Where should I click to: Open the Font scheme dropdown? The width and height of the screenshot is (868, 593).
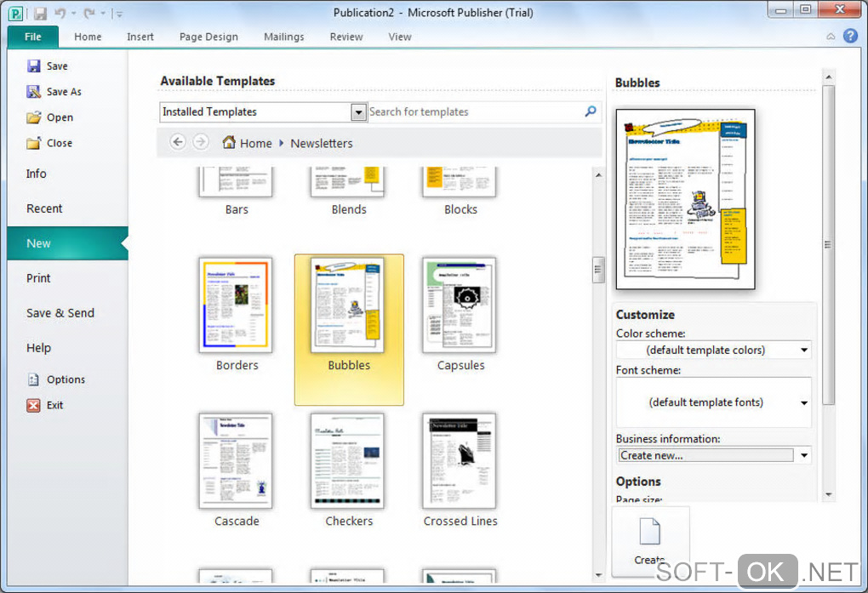804,402
